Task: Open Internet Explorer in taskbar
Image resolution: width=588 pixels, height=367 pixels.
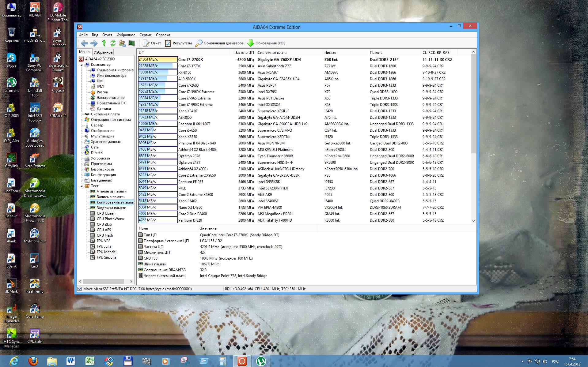Action: [14, 361]
